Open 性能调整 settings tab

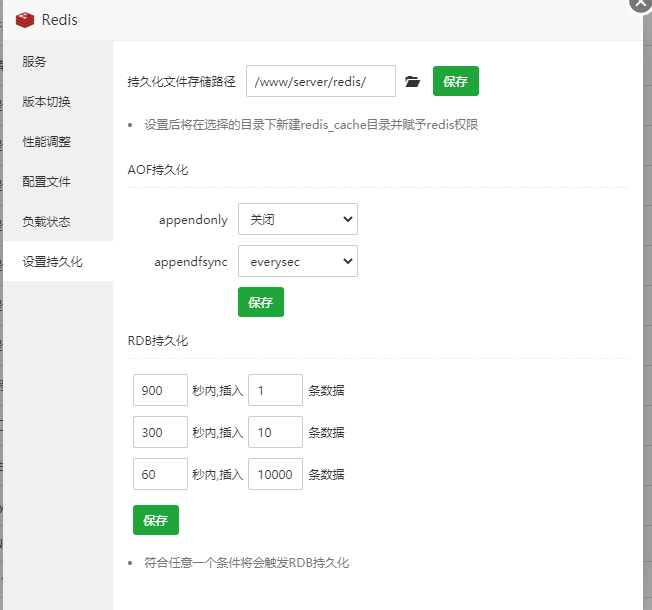pyautogui.click(x=58, y=141)
